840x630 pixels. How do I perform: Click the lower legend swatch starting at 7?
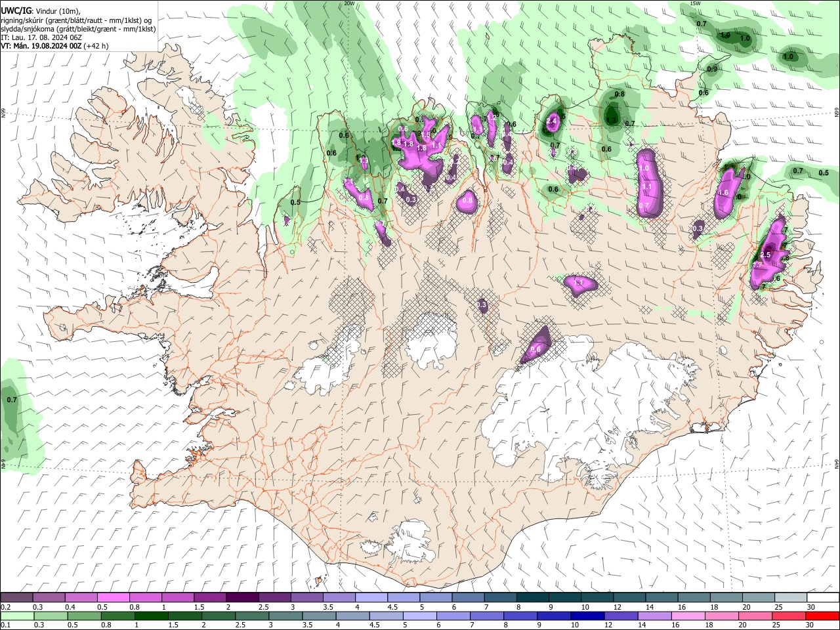[x=487, y=616]
